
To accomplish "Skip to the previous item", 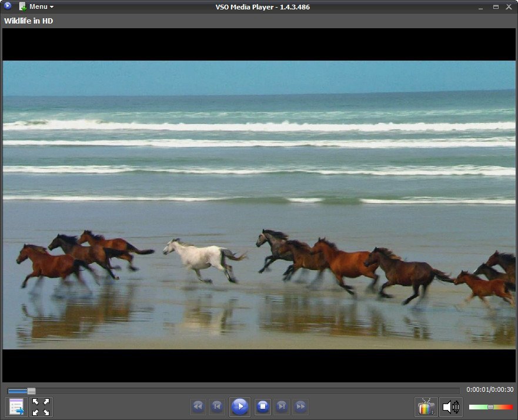I will tap(217, 406).
